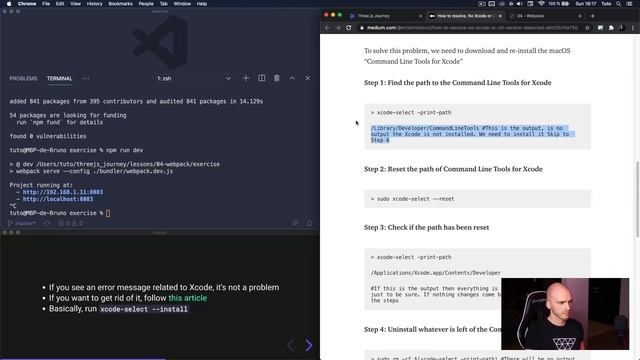
Task: Click the 'xcode-select --install' code snippet
Action: click(x=144, y=309)
